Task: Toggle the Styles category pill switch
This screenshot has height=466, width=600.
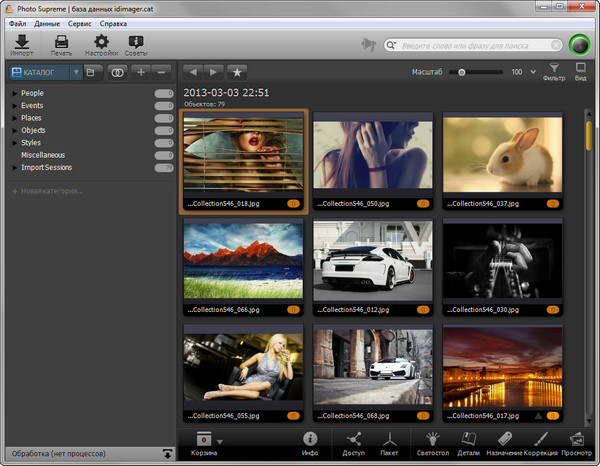Action: [164, 143]
